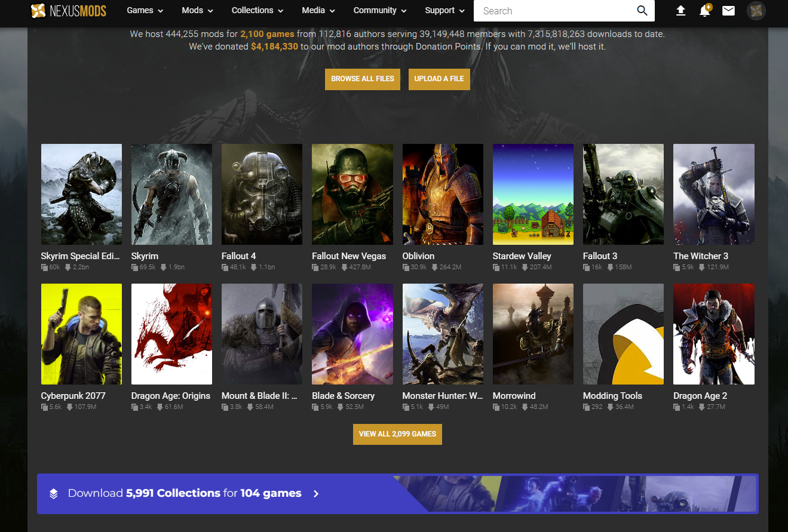Open the messages envelope icon
Viewport: 788px width, 532px height.
coord(728,10)
